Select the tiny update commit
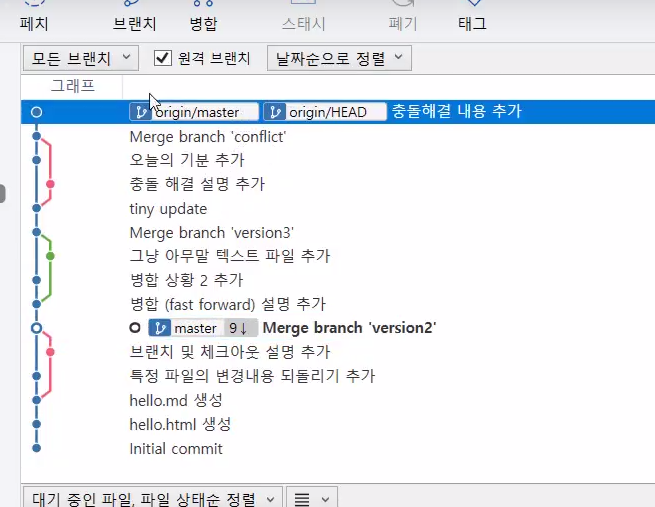Viewport: 655px width, 507px height. point(168,208)
